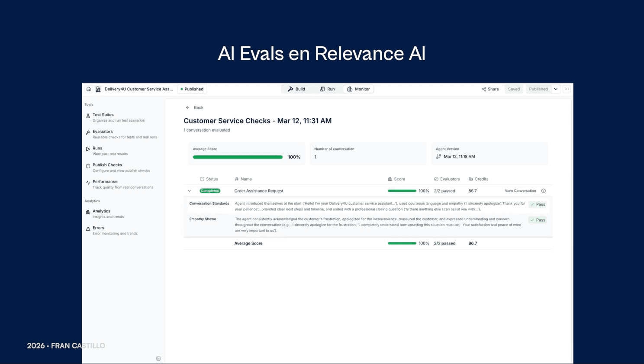644x364 pixels.
Task: Click the bottom Average Score progress bar
Action: pos(402,243)
